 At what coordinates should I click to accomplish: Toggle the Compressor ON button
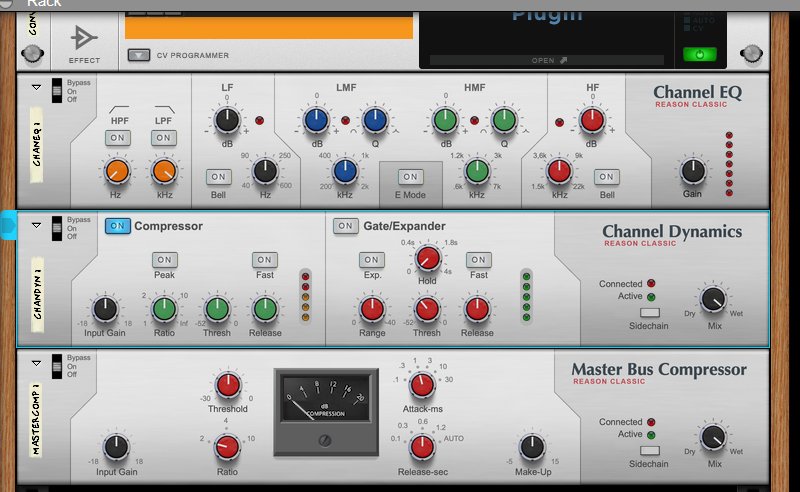[x=116, y=226]
